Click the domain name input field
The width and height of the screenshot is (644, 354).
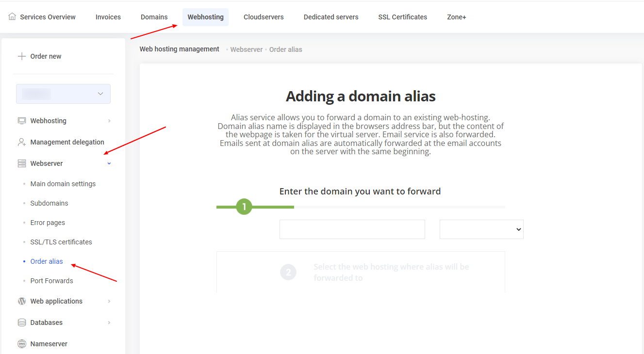(352, 229)
